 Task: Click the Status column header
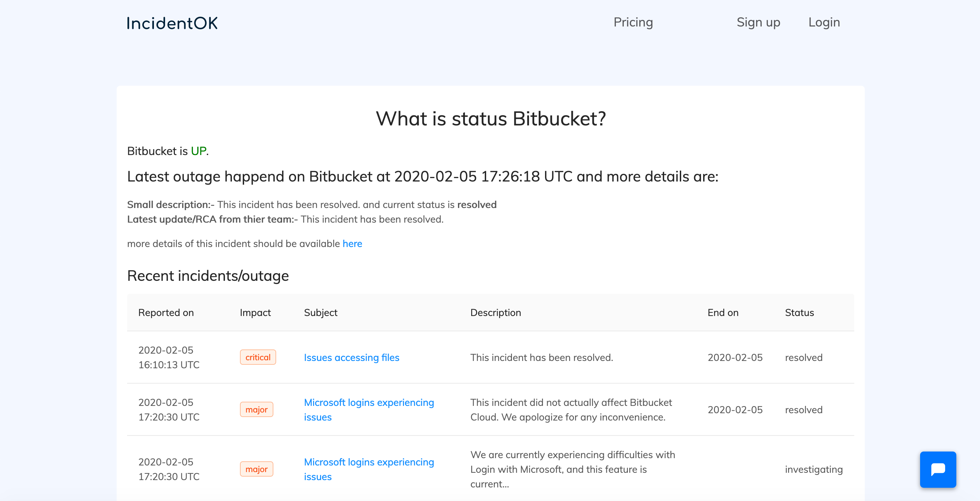(x=799, y=313)
